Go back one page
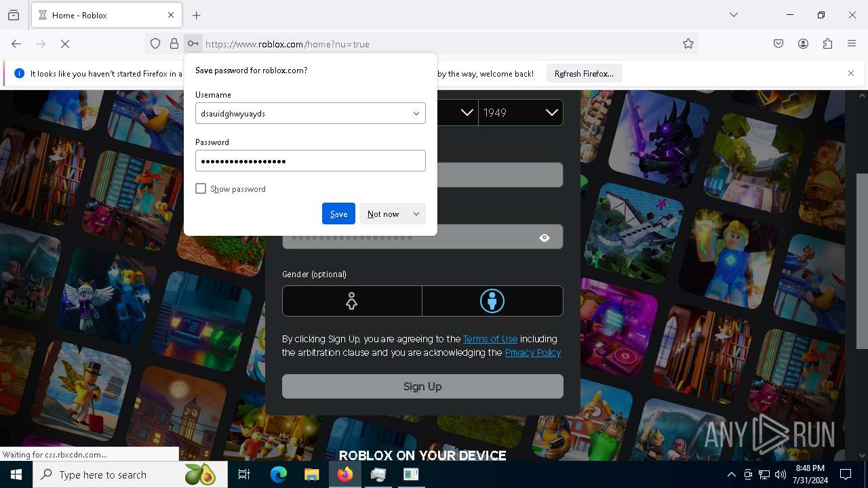This screenshot has height=488, width=868. click(x=16, y=44)
